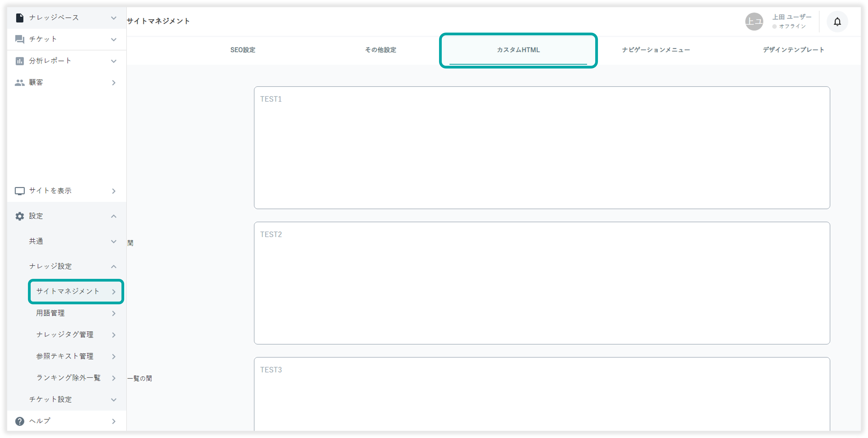Click the 顧客 people icon
The image size is (868, 438).
point(20,82)
